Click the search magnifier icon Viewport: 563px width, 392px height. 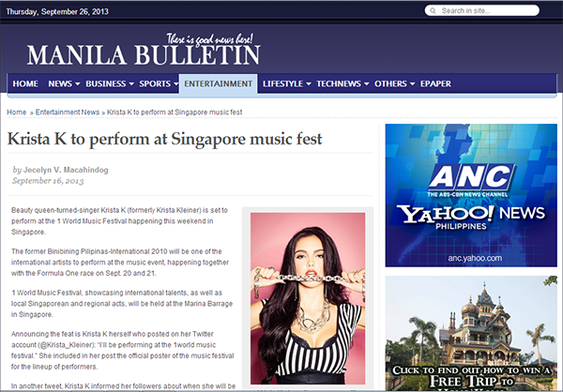(x=433, y=10)
